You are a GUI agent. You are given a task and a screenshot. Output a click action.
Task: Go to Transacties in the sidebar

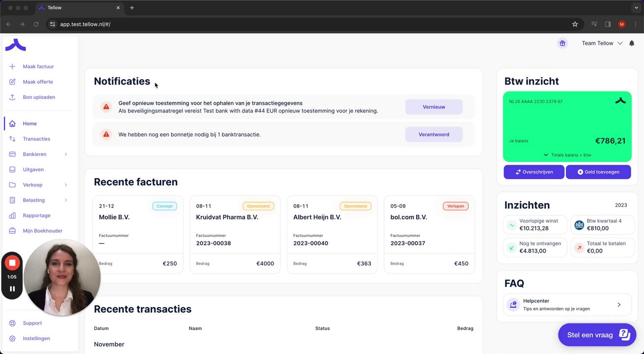(x=36, y=139)
